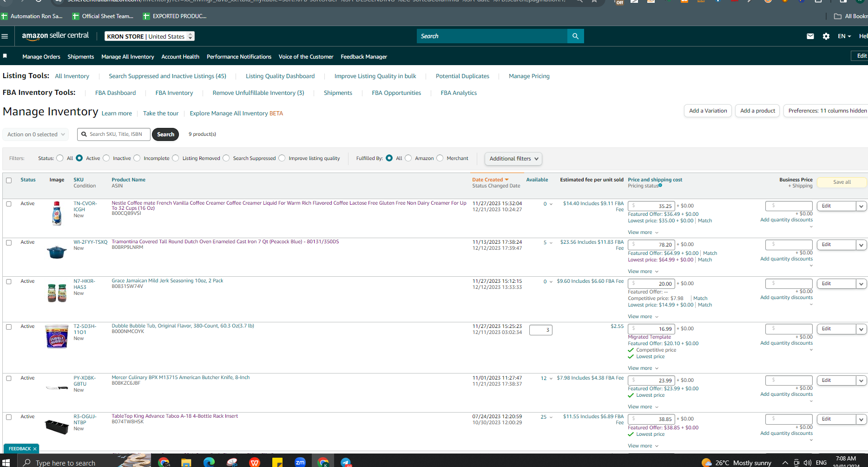Launch Microsoft Edge from the taskbar
This screenshot has height=467, width=868.
[x=209, y=462]
